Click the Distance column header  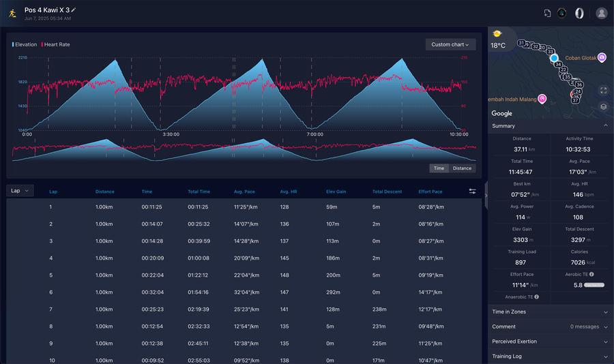tap(105, 192)
